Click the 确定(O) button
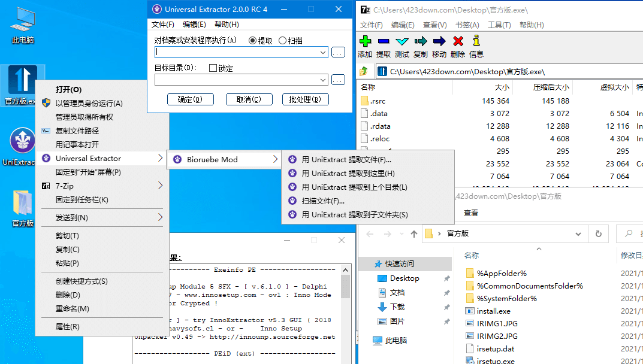The image size is (643, 364). 191,99
